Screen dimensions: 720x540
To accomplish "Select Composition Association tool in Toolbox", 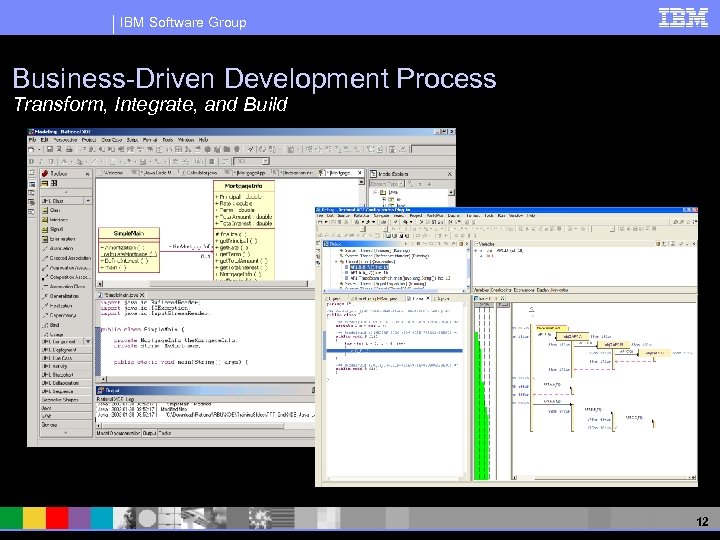I will [66, 277].
